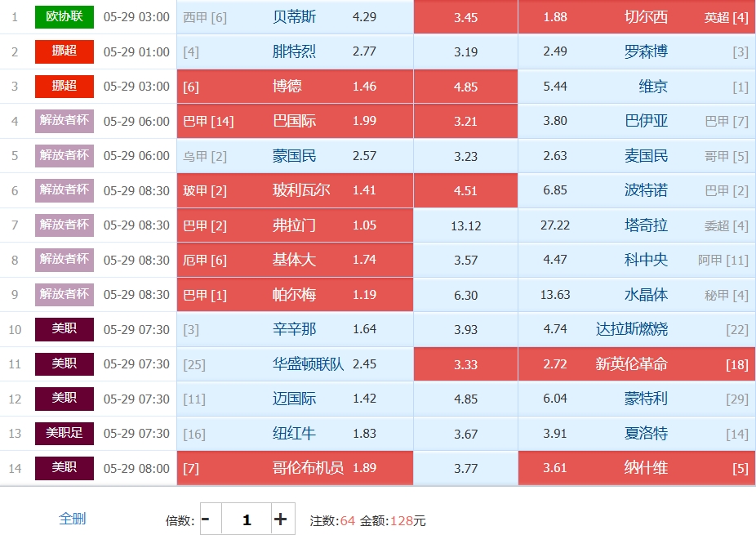Screen dimensions: 756x535
Task: Click the 美职足 league tag
Action: (64, 434)
